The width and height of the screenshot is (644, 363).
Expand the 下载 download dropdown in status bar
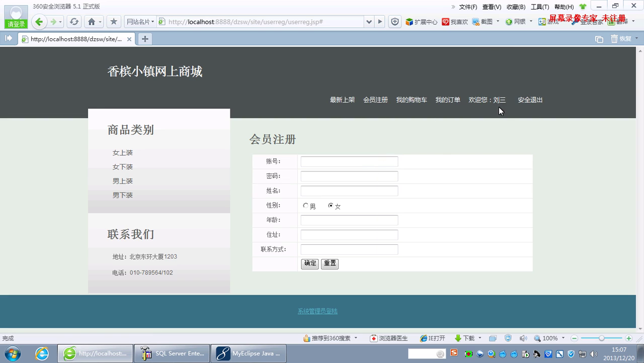[x=480, y=338]
